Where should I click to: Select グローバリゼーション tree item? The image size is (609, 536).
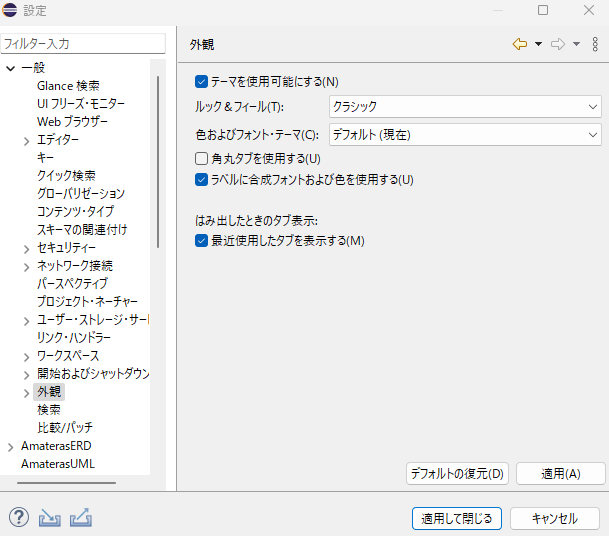point(81,193)
